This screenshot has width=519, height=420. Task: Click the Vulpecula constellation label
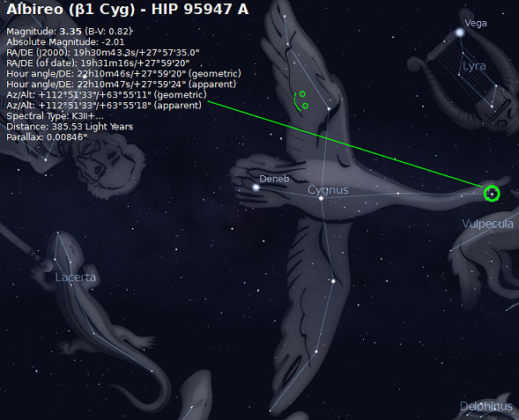click(x=487, y=224)
